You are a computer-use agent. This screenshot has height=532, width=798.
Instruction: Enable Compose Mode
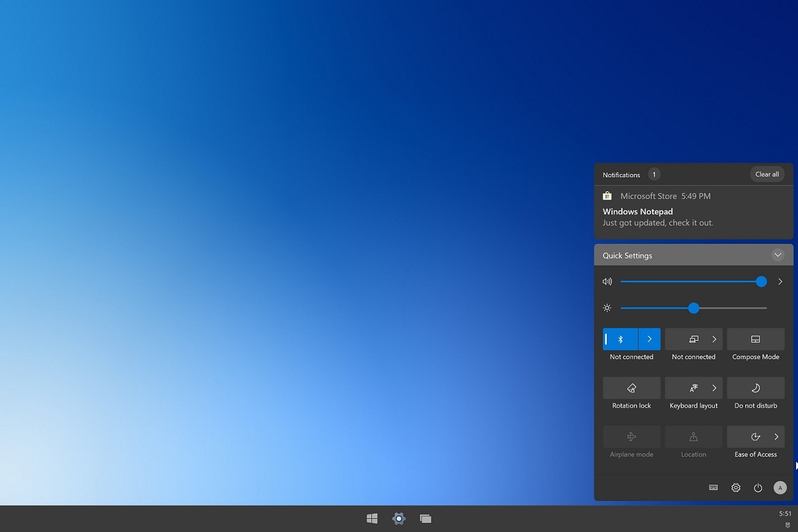(x=755, y=339)
